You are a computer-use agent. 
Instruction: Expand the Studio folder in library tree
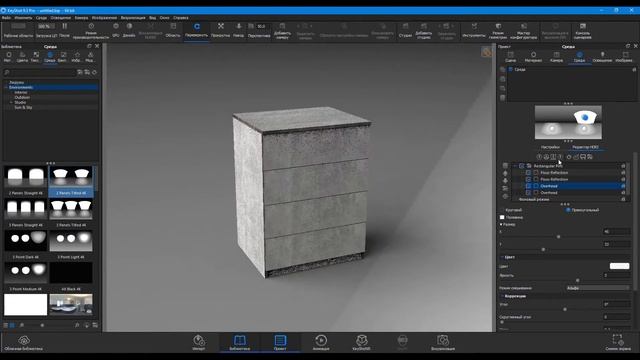point(11,102)
